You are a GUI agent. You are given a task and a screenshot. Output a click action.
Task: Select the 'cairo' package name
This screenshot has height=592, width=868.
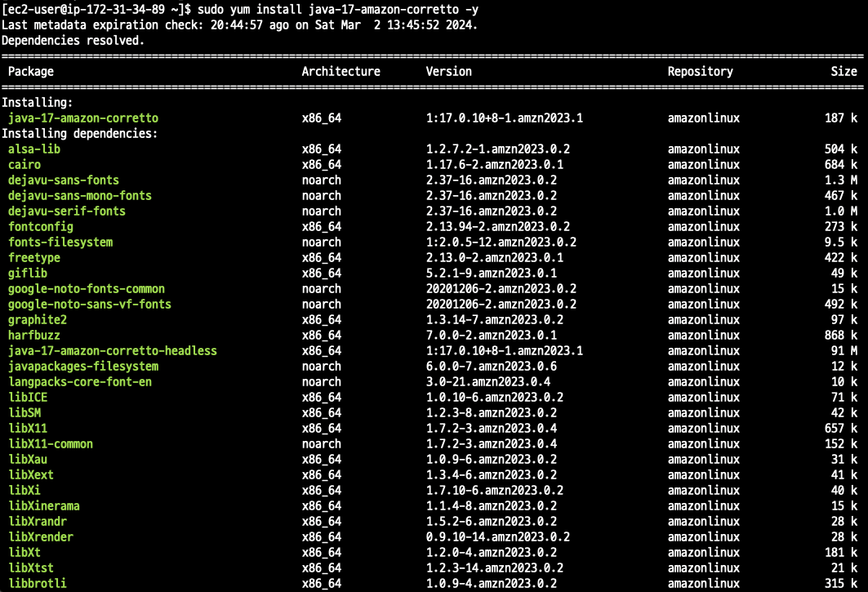(24, 164)
